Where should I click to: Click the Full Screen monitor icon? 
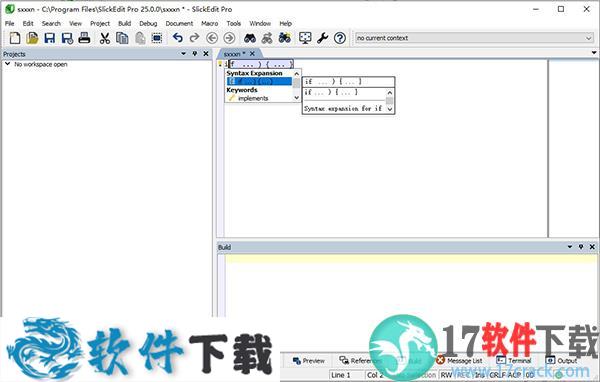point(305,38)
